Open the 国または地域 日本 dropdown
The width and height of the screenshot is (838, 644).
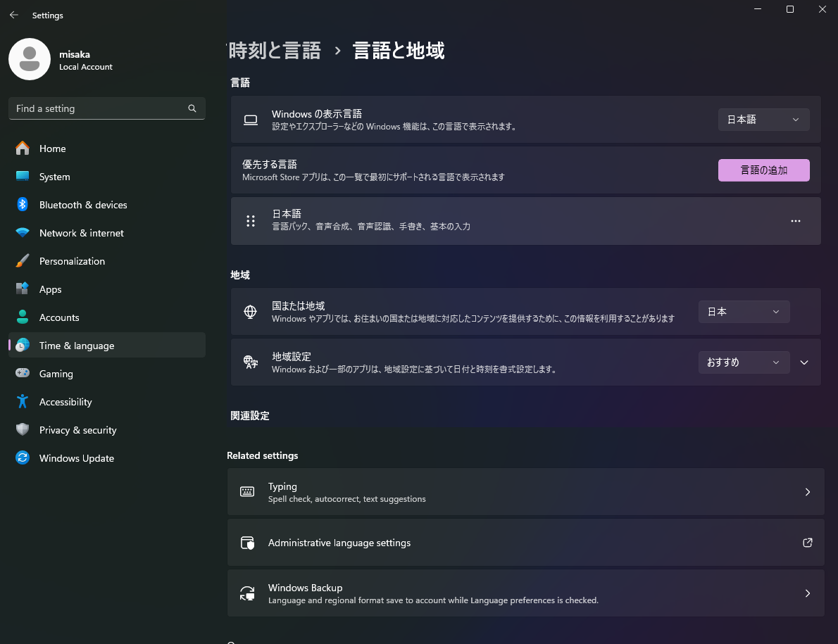pyautogui.click(x=744, y=312)
